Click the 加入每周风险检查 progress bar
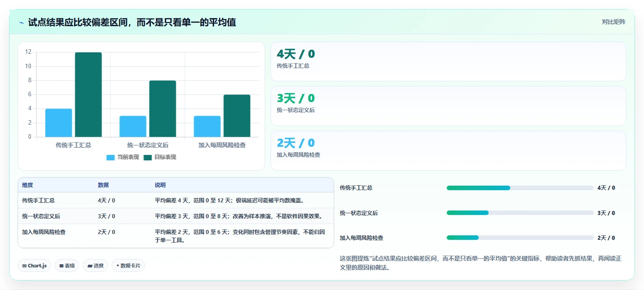 click(520, 238)
